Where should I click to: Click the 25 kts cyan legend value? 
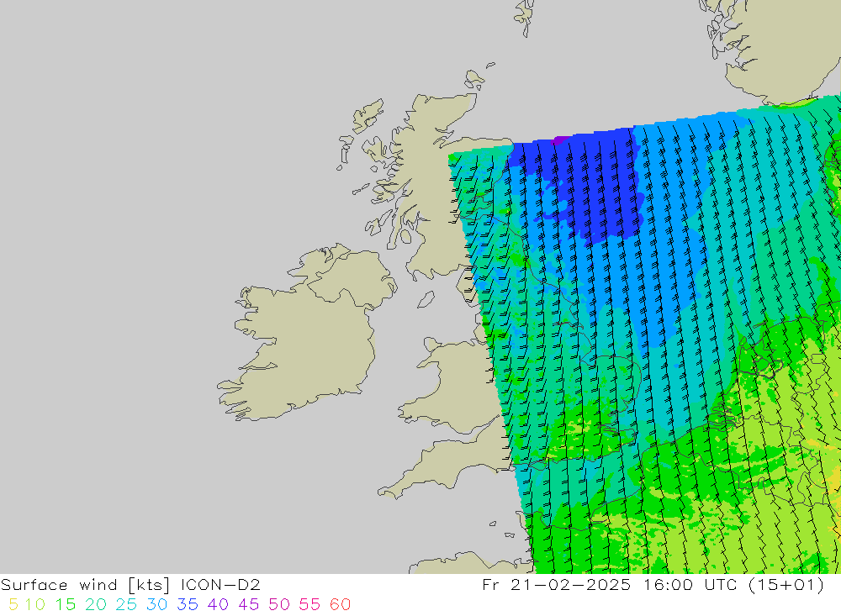(127, 604)
